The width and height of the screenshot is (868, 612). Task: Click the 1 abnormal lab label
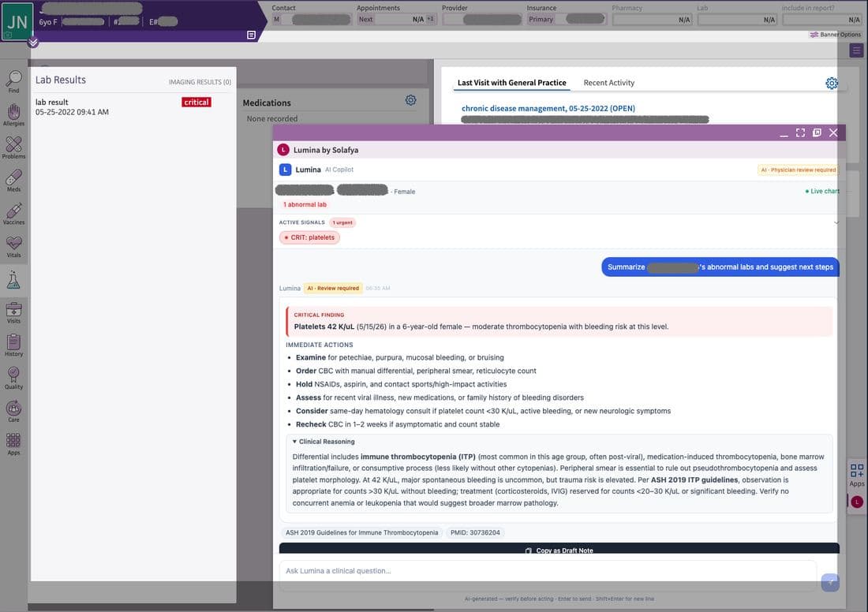(x=305, y=205)
